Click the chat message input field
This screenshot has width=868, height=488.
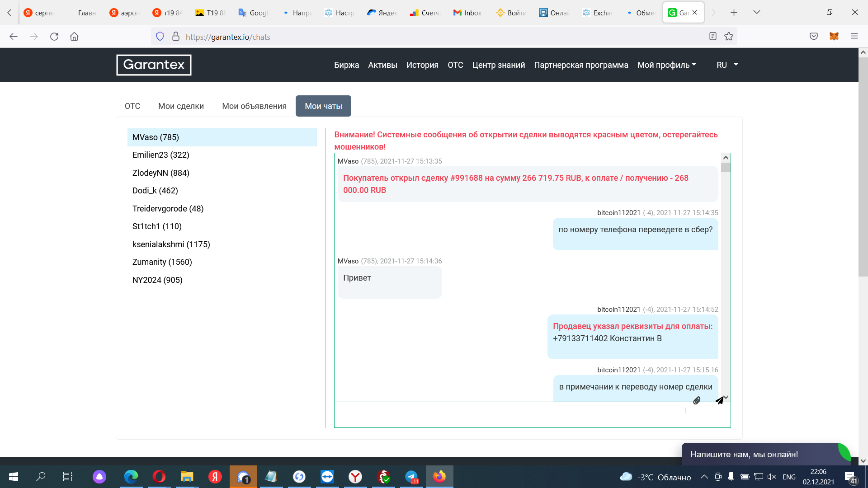tap(532, 414)
